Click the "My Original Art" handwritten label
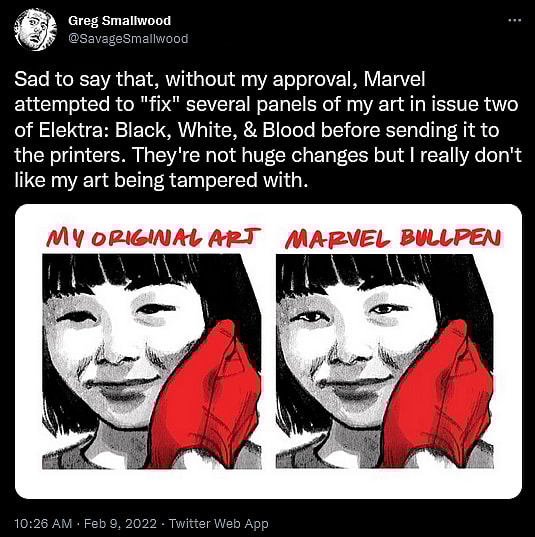535x537 pixels. click(153, 237)
